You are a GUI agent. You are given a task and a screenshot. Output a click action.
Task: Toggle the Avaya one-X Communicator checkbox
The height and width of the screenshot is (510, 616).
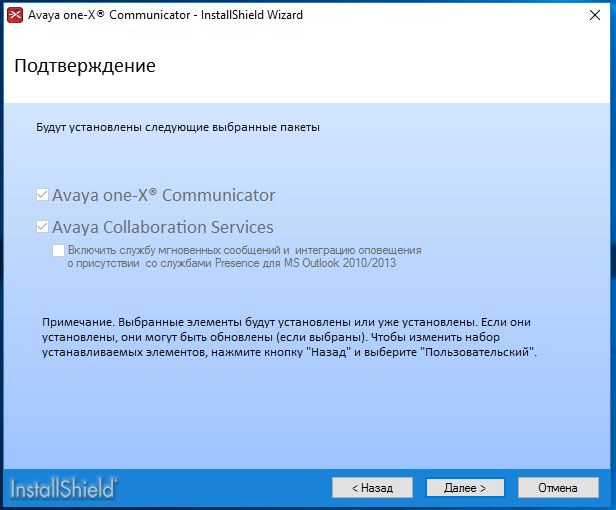pos(42,194)
